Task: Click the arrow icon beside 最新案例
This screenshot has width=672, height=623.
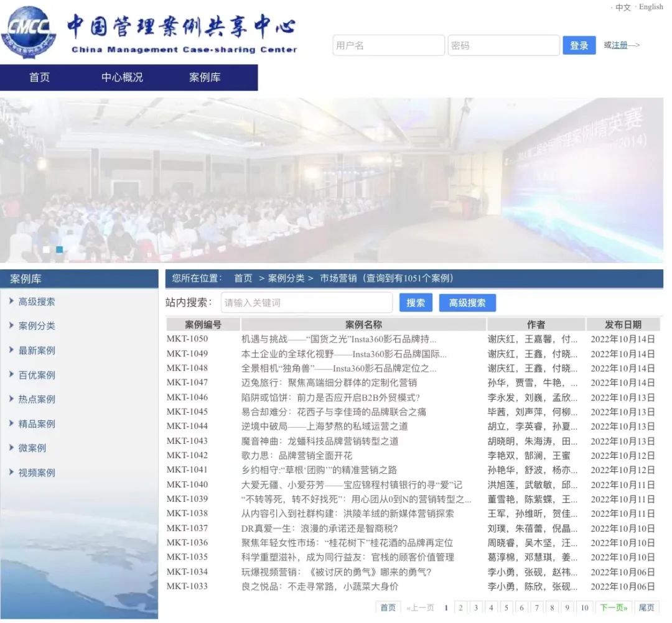Action: (x=12, y=350)
